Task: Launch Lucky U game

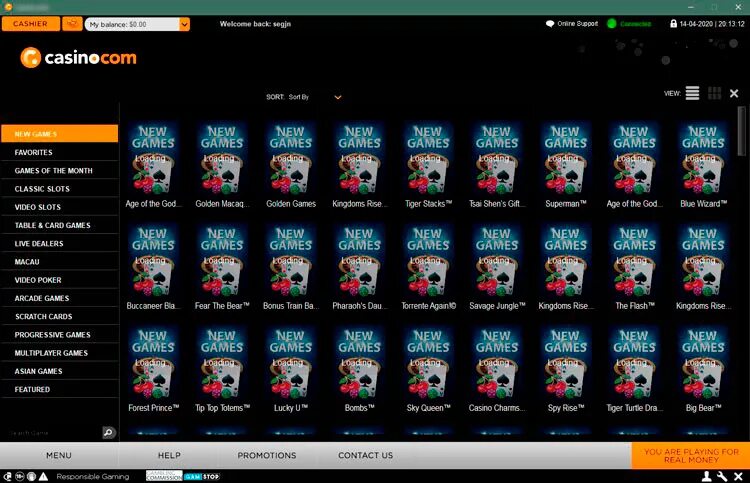Action: point(291,363)
